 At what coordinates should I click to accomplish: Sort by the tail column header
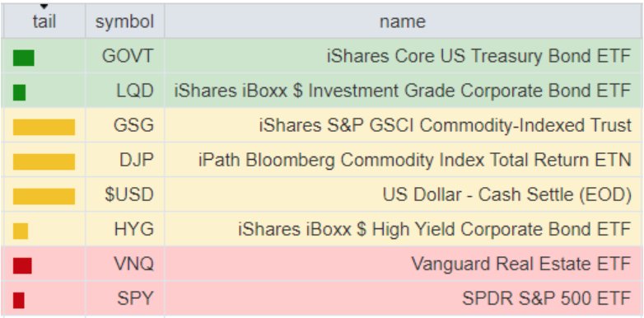click(x=44, y=21)
